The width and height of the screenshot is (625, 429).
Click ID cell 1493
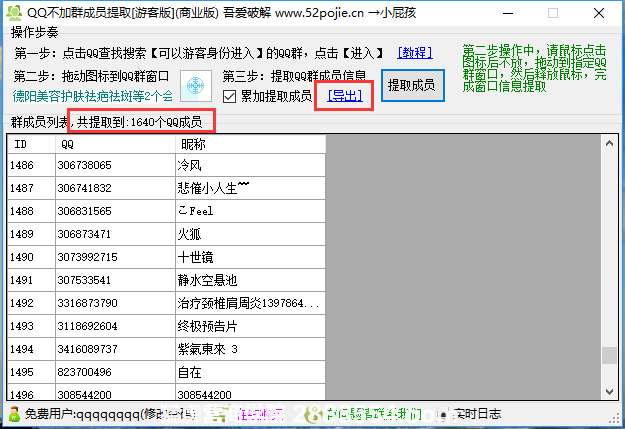[x=31, y=326]
